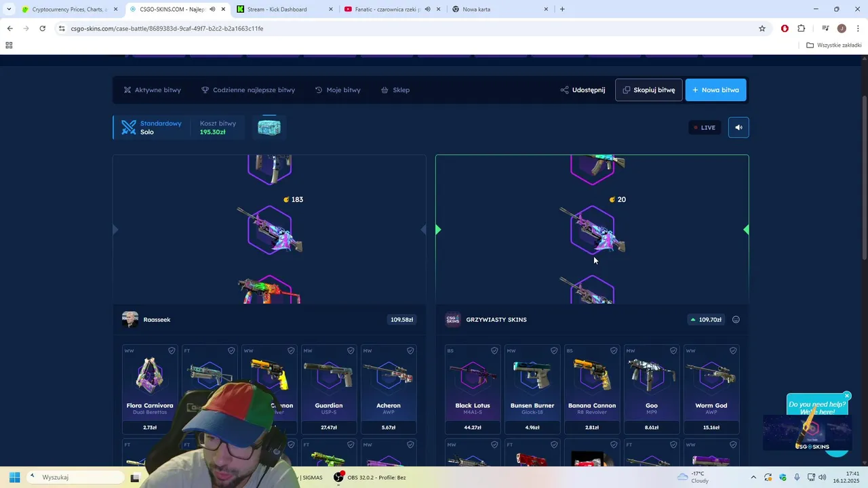Toggle the check mark on Goo MP9 card

click(673, 350)
